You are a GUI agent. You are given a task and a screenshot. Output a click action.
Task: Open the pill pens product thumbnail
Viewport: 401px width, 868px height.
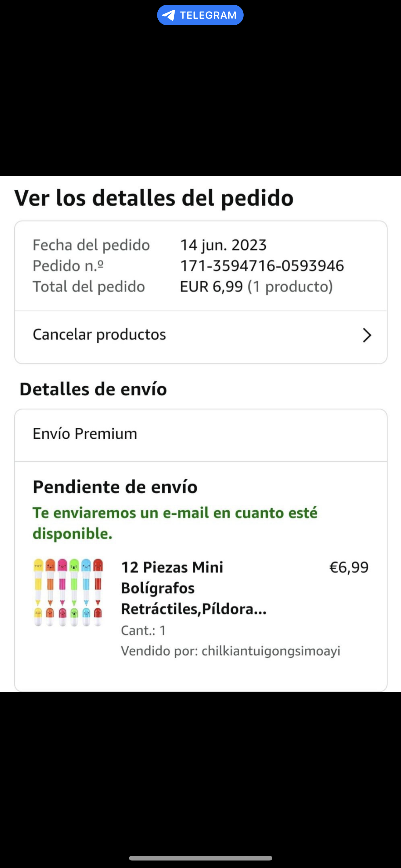[x=68, y=592]
